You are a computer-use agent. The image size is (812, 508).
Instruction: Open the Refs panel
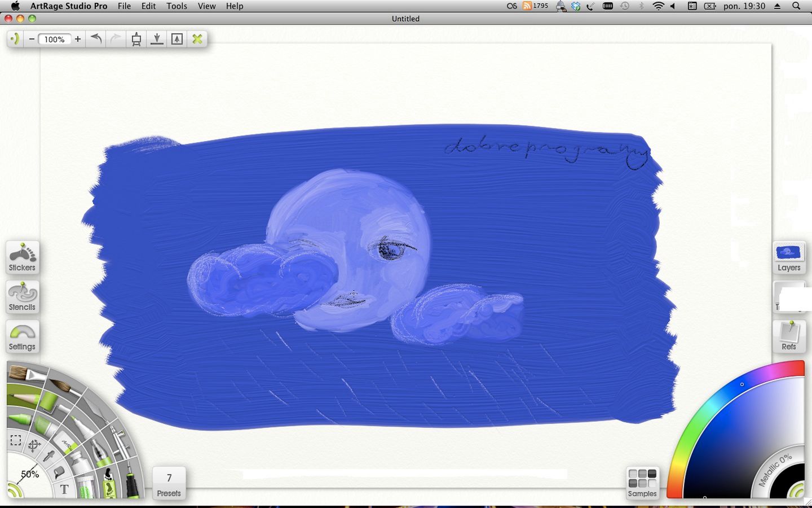788,336
